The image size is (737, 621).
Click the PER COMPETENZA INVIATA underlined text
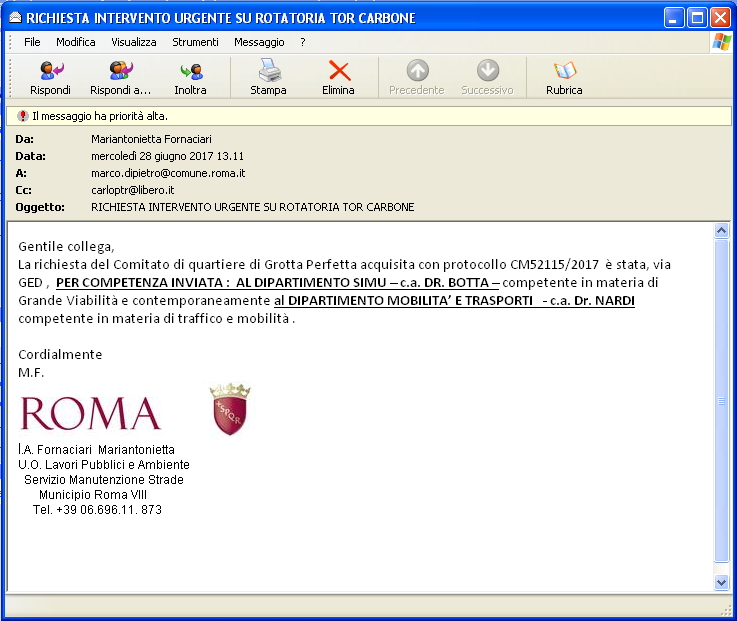[139, 283]
